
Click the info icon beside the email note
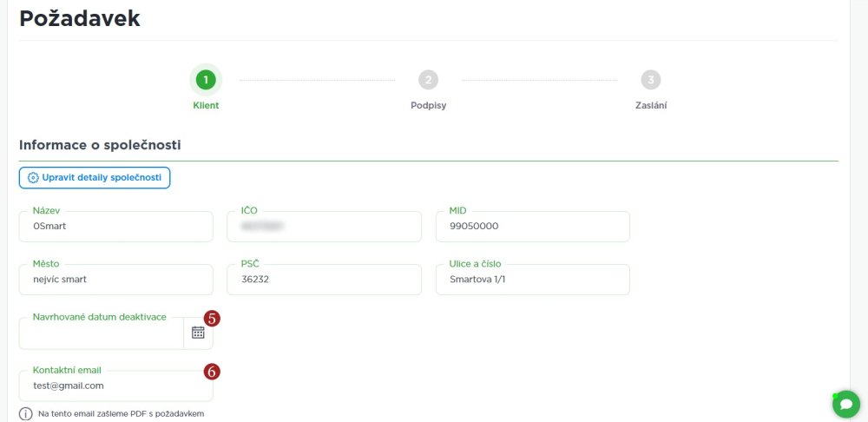pyautogui.click(x=26, y=414)
